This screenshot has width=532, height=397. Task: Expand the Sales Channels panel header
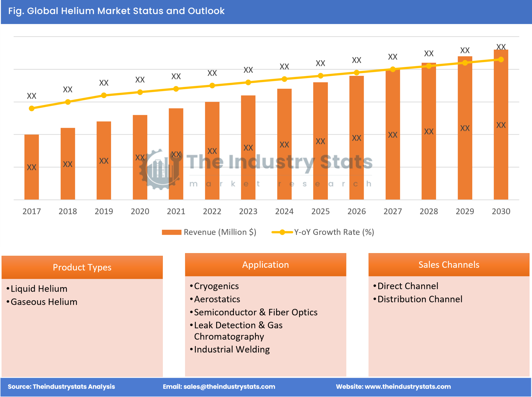point(449,265)
